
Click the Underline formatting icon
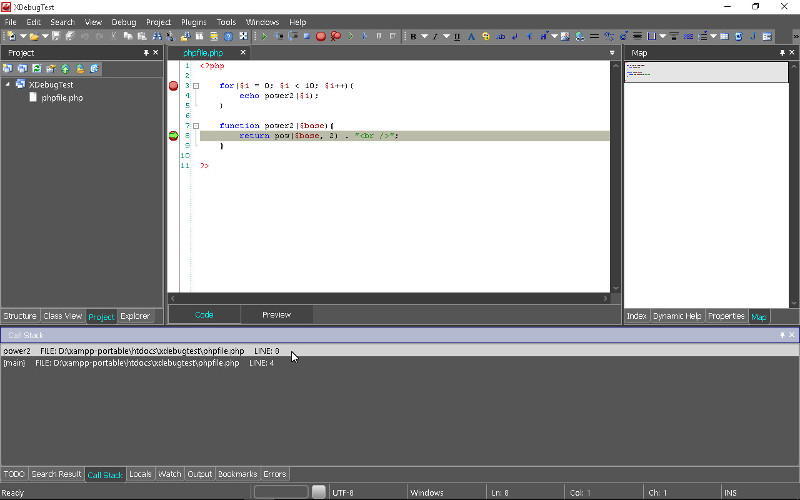click(x=457, y=36)
